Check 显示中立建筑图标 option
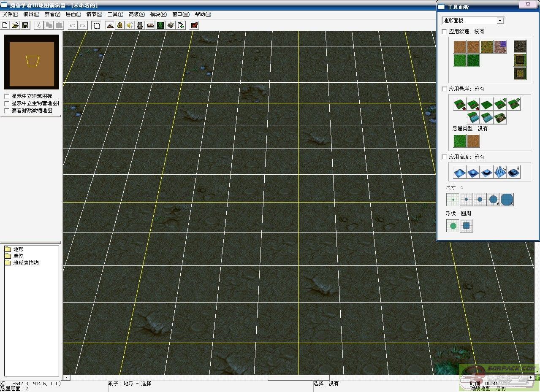 7,96
